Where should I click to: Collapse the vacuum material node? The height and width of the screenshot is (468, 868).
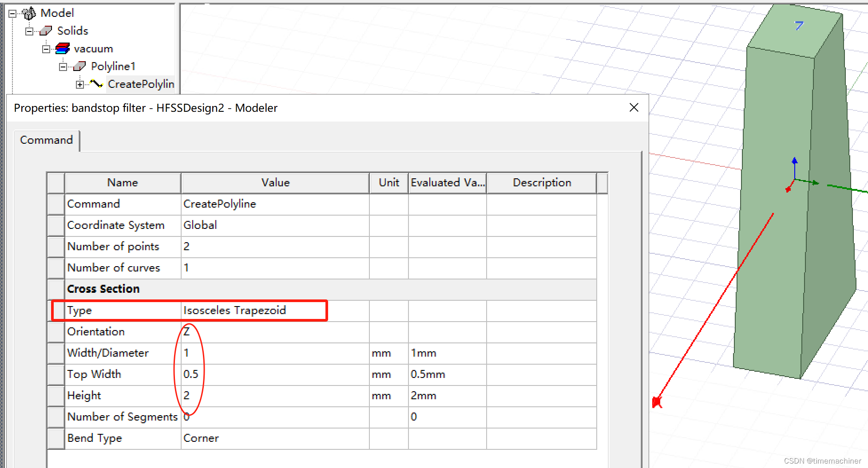[46, 48]
